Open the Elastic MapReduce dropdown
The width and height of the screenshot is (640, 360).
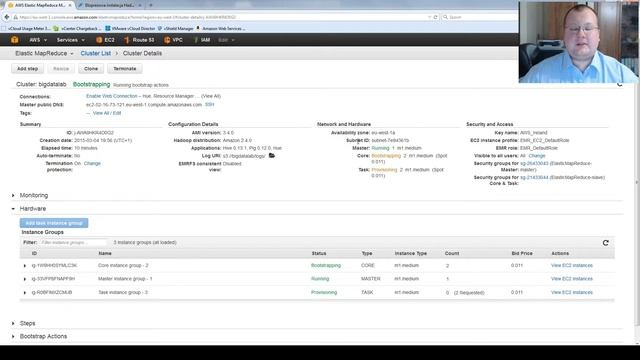coord(44,53)
